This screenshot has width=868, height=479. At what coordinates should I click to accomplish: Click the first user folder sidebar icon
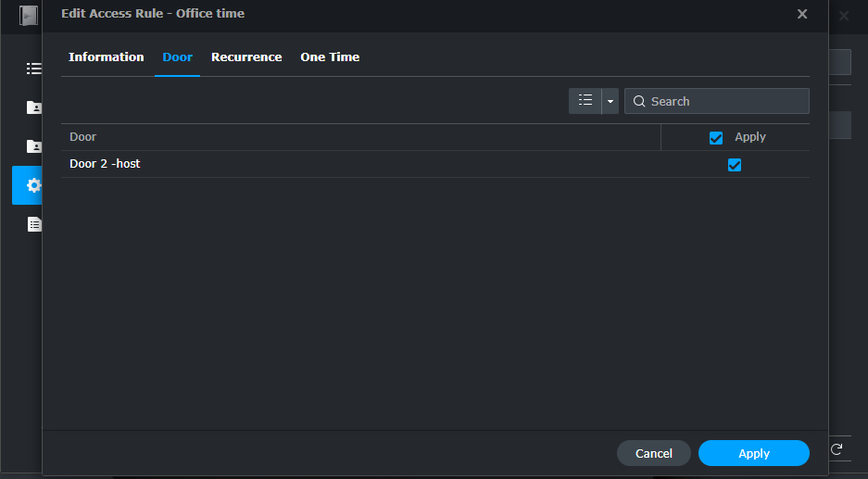34,107
